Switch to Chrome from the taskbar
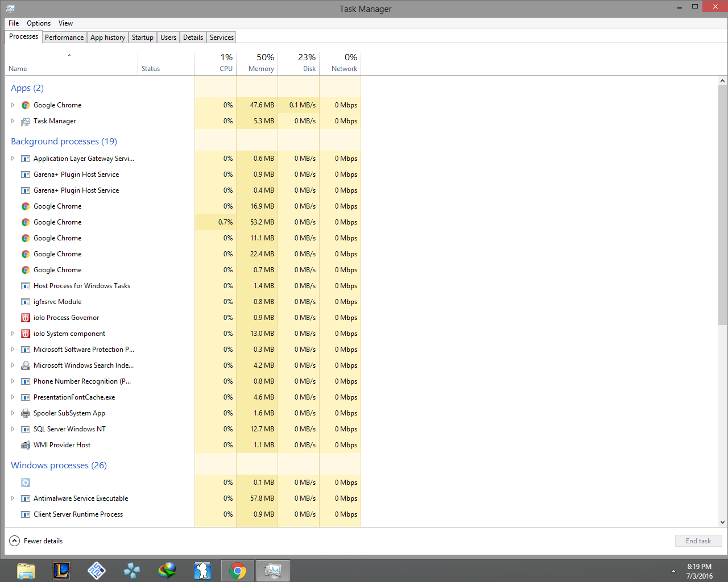The image size is (728, 582). click(238, 571)
